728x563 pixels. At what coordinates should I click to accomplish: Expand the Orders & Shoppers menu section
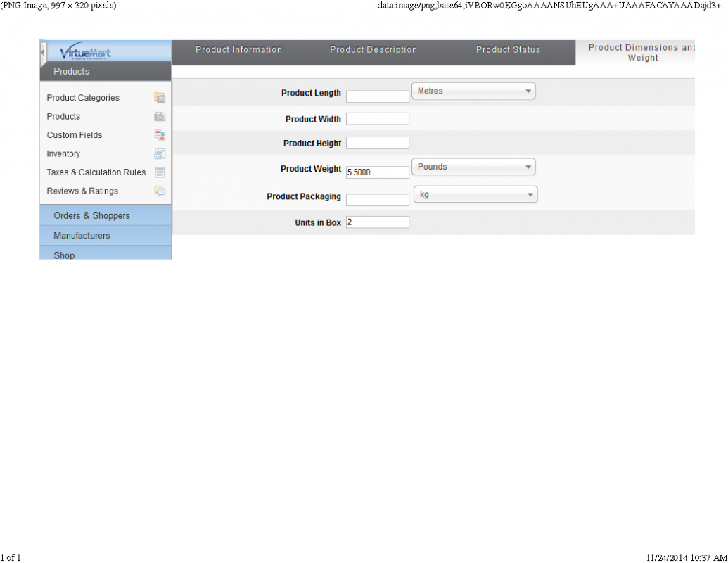pos(92,215)
